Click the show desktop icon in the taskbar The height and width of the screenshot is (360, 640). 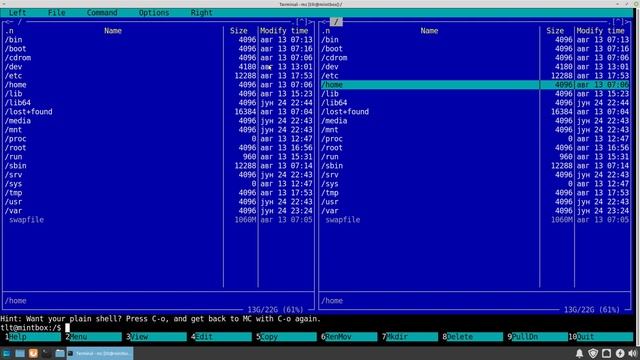pos(20,353)
